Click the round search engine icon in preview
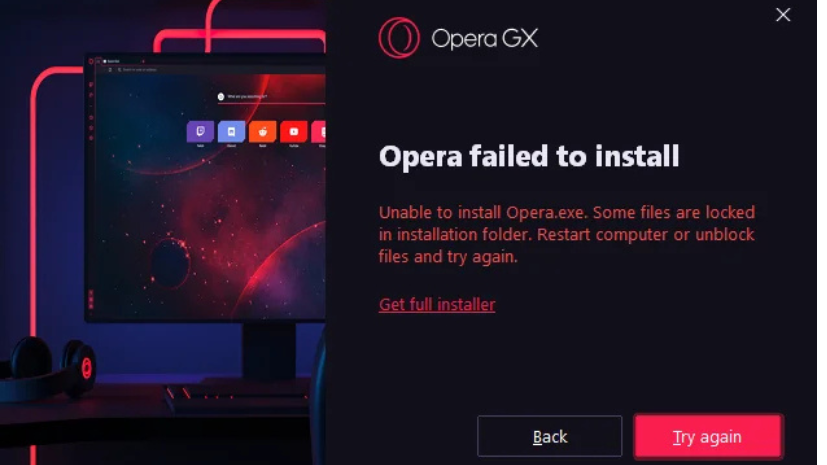Viewport: 827px width, 465px height. (221, 96)
